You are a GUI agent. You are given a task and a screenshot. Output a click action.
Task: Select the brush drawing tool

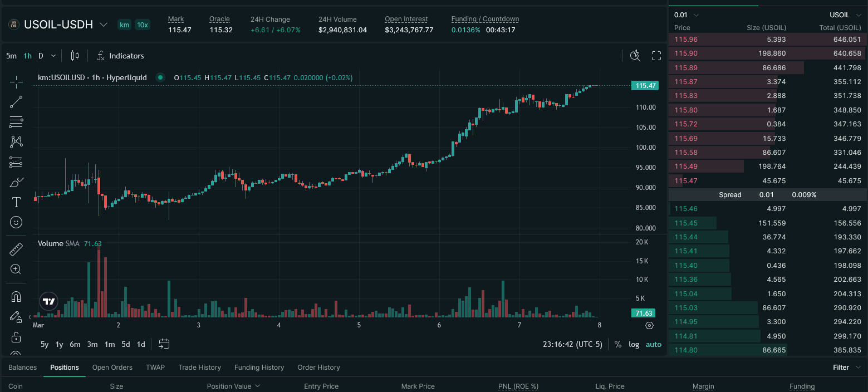click(16, 182)
